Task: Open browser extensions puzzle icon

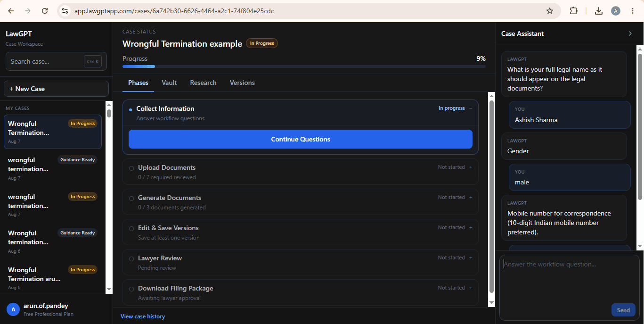Action: click(x=573, y=11)
